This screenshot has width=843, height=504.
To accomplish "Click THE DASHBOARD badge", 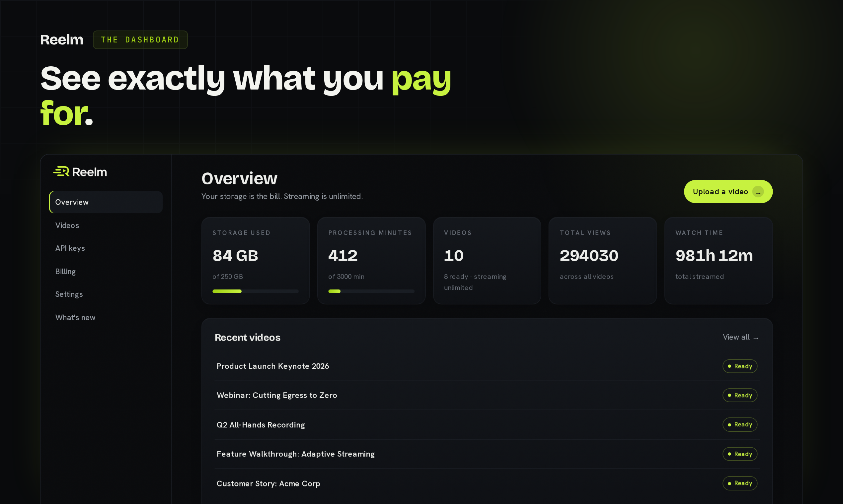I will (x=140, y=40).
